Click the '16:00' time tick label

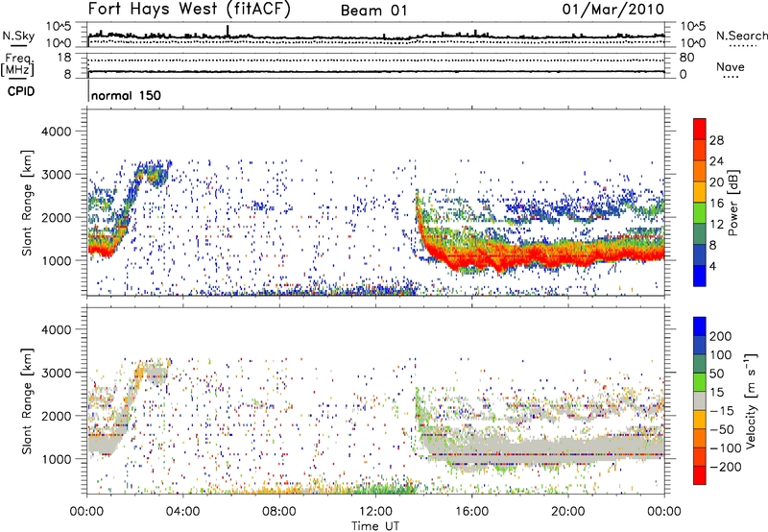471,512
